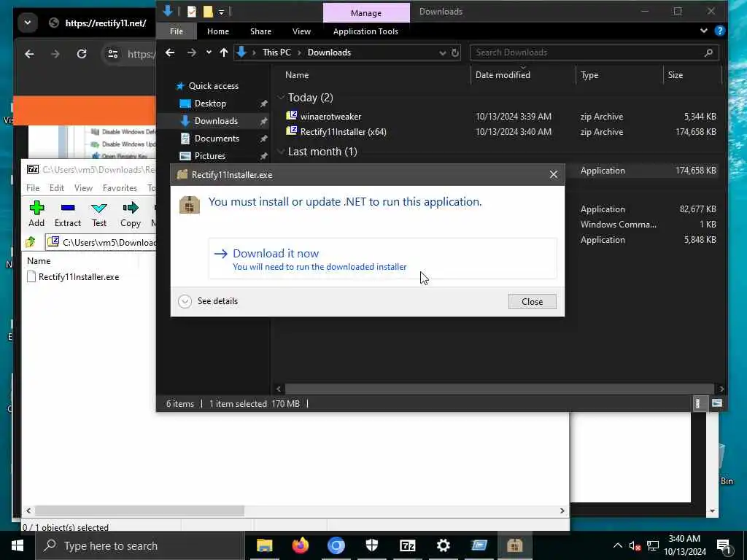Select the winaerotweaker zip file

click(x=330, y=116)
